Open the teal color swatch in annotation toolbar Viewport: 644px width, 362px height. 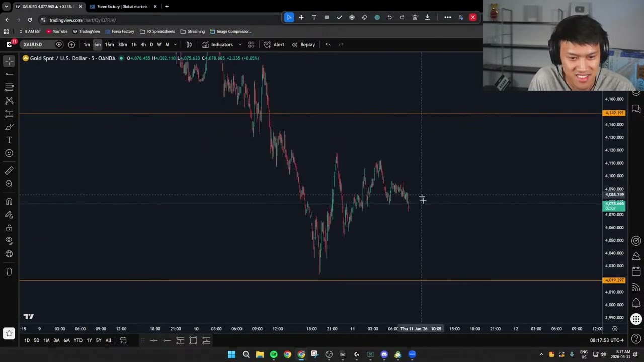click(377, 17)
